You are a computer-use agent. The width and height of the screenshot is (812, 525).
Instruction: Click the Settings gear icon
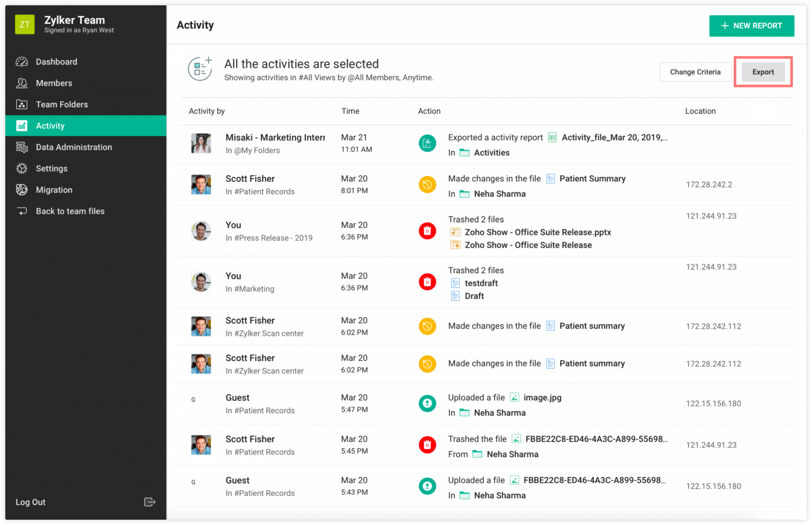tap(22, 168)
